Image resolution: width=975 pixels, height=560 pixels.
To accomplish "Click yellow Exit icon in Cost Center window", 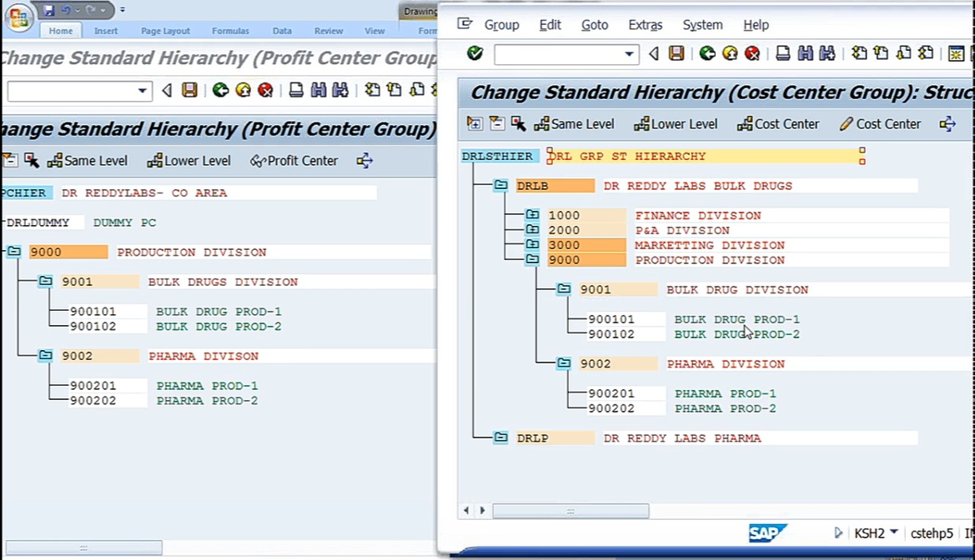I will [x=730, y=53].
